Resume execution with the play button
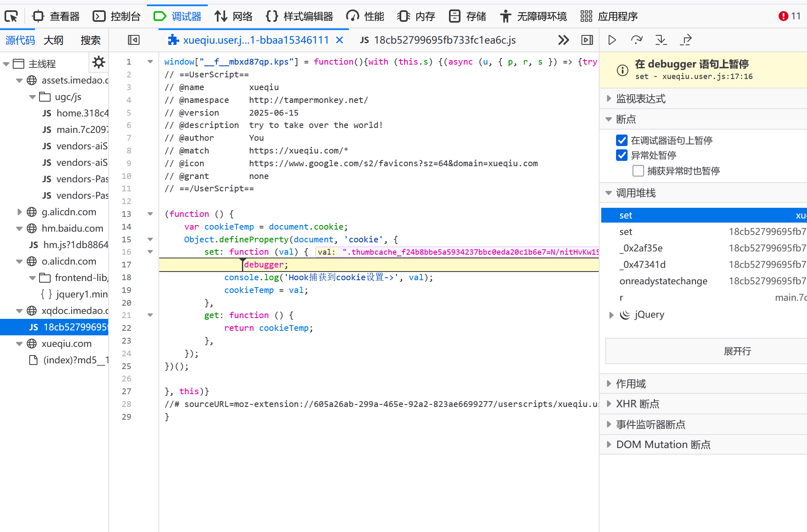 point(612,40)
